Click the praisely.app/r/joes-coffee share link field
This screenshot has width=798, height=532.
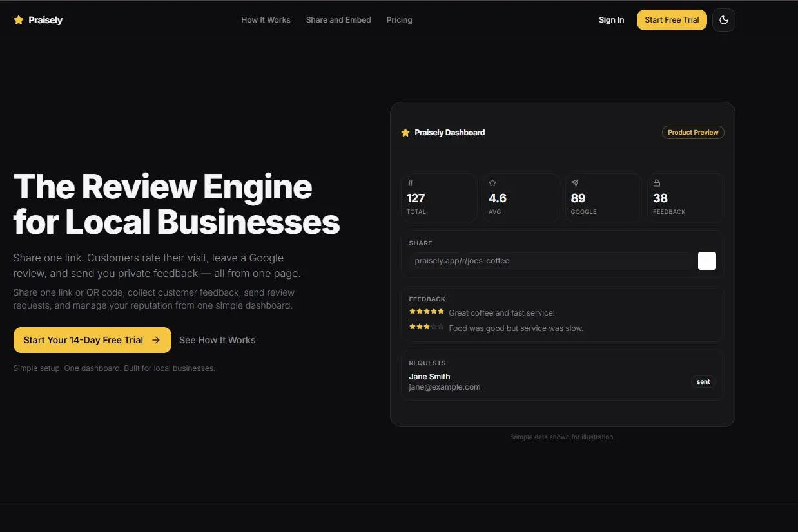pos(552,261)
